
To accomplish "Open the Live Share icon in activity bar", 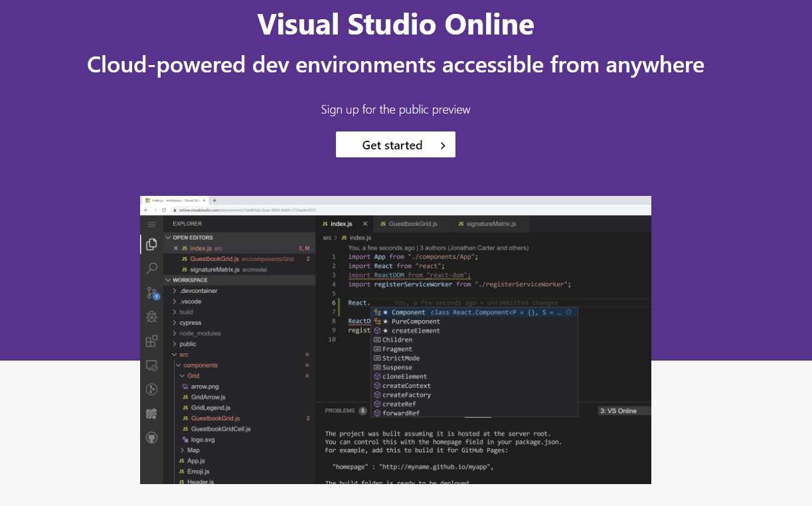I will coord(151,413).
